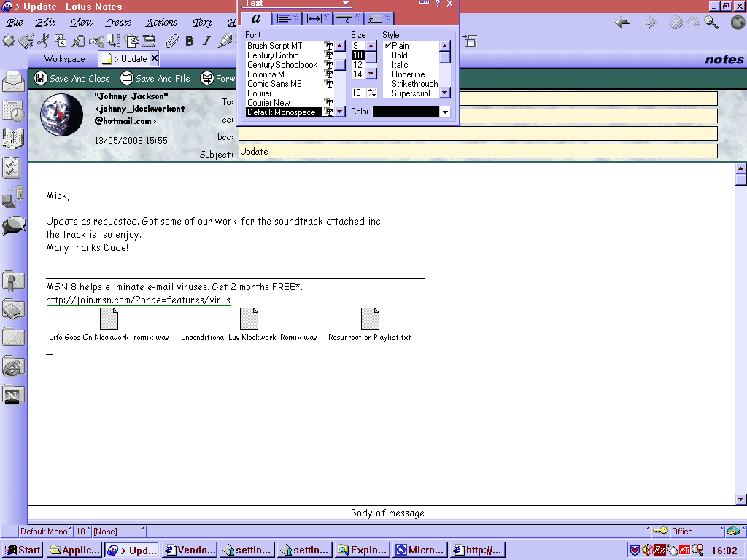Open the To Do checklist bookmark

tap(12, 167)
